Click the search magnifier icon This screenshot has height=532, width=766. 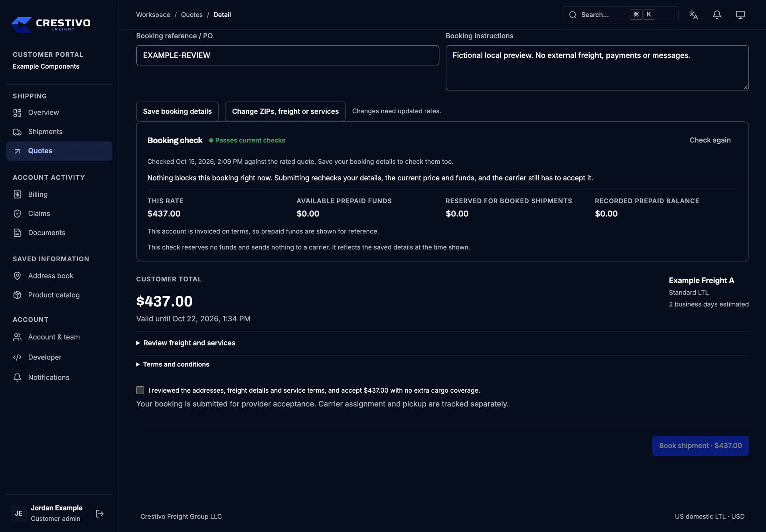pyautogui.click(x=573, y=15)
